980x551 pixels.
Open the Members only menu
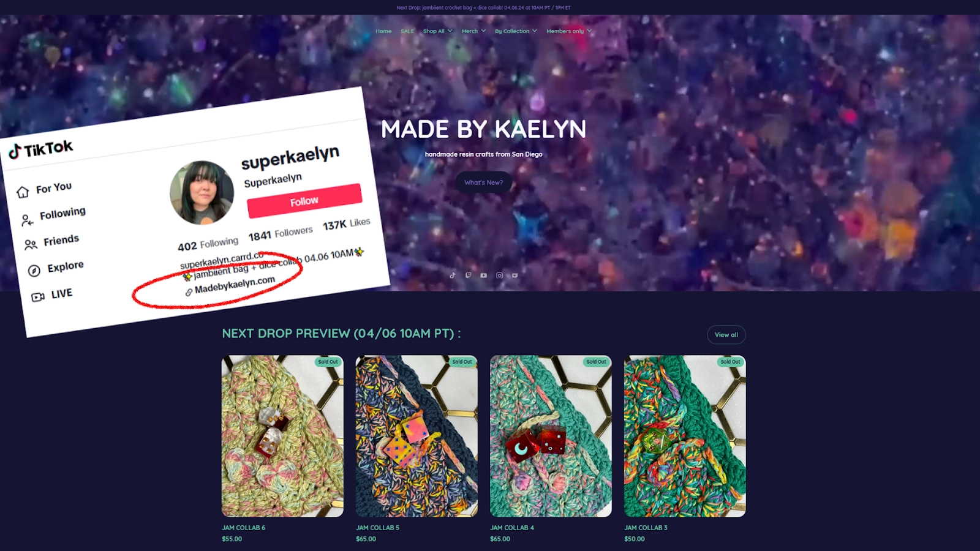(x=569, y=31)
